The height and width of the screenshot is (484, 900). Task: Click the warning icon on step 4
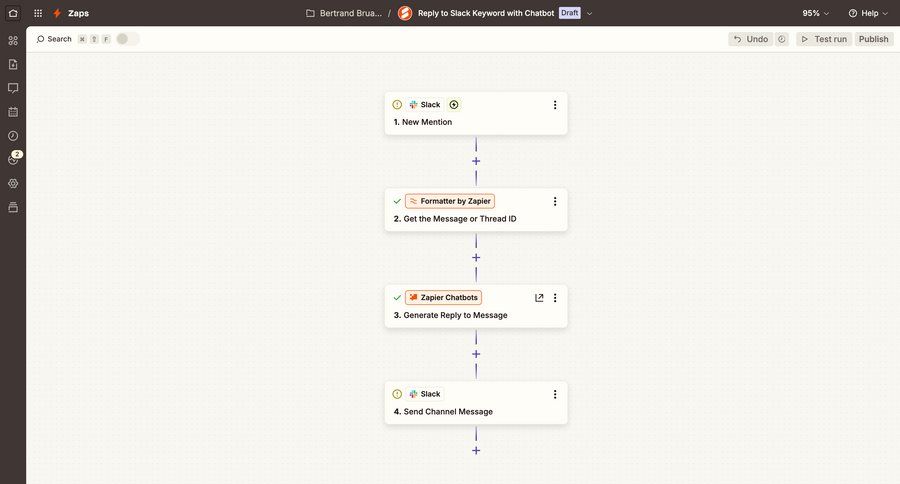tap(397, 394)
